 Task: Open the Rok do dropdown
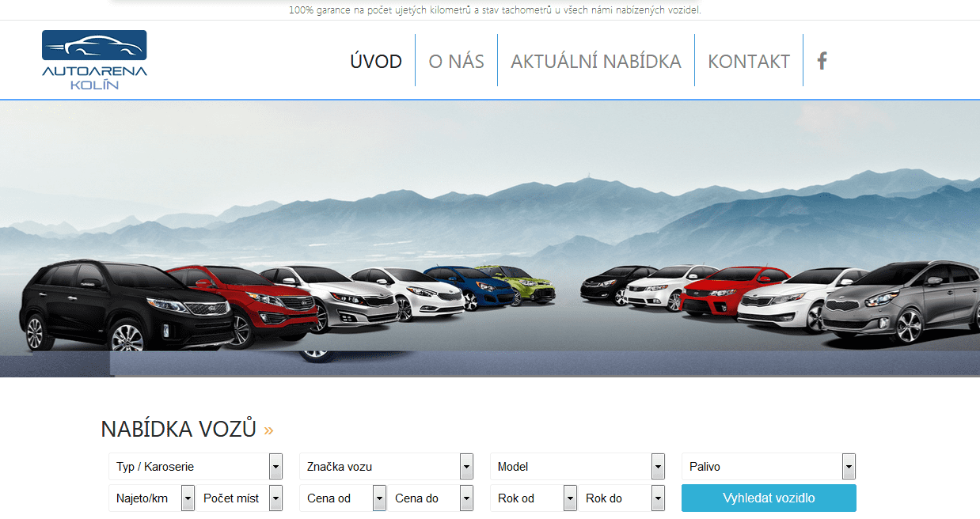621,498
